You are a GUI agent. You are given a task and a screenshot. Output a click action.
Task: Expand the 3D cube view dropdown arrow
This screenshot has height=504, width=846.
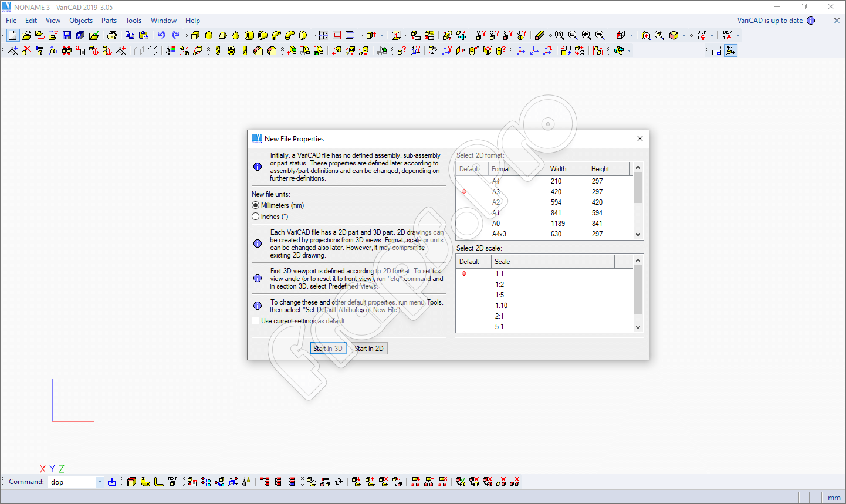pyautogui.click(x=684, y=36)
